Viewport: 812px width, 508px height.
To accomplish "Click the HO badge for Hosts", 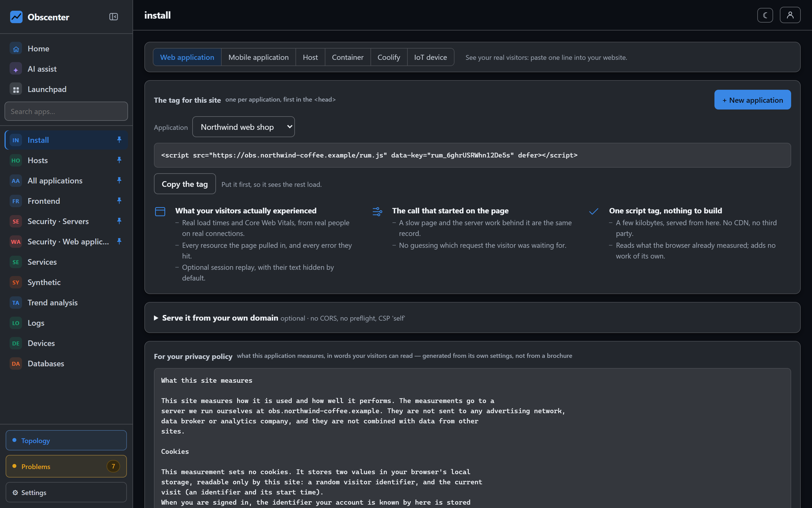I will 16,161.
